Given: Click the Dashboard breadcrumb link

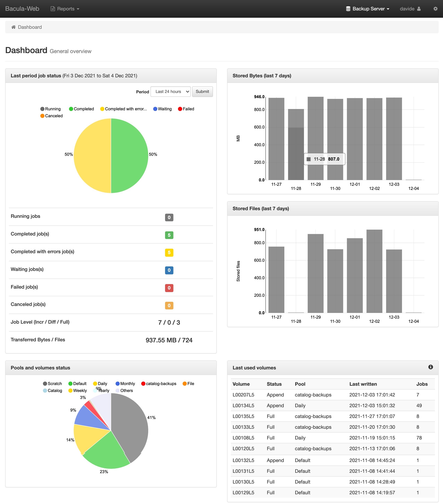Looking at the screenshot, I should click(x=30, y=27).
